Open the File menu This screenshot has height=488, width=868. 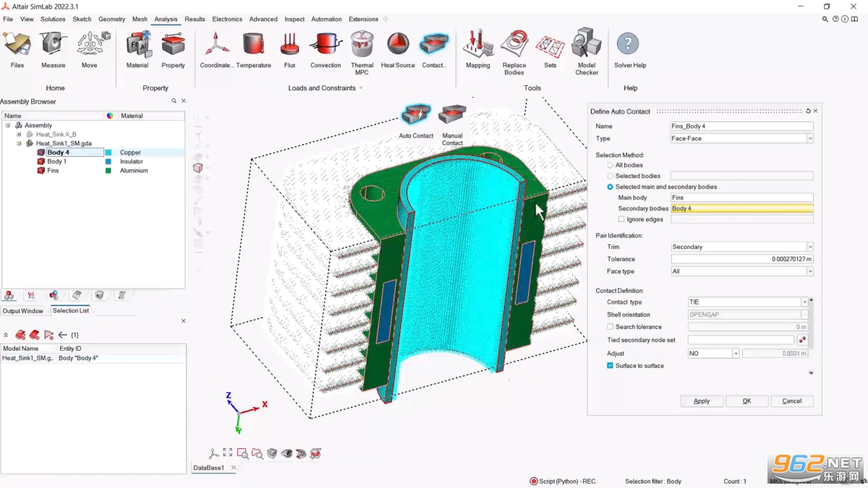(8, 20)
